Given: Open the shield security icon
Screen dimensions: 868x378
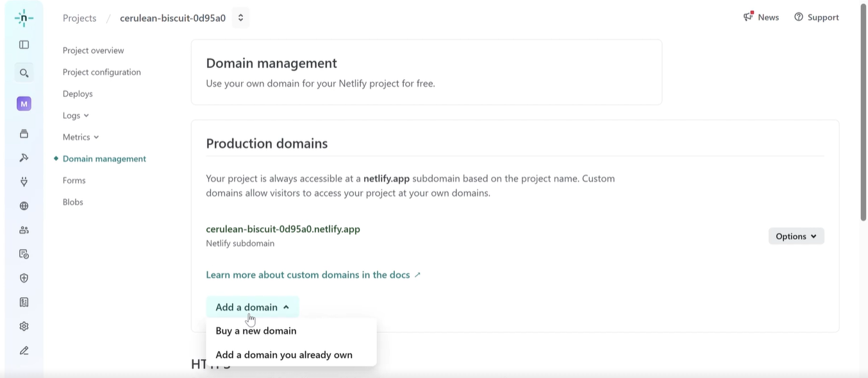Looking at the screenshot, I should pos(24,278).
